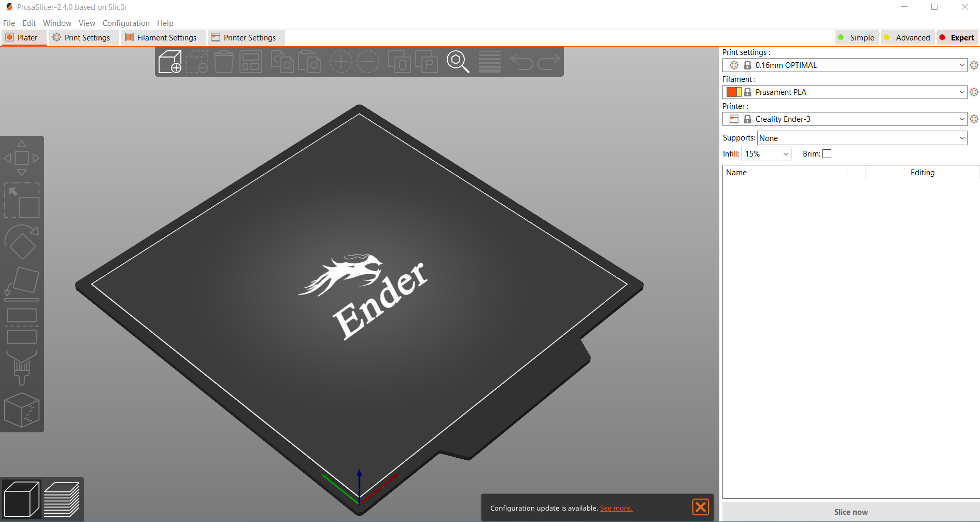The height and width of the screenshot is (522, 980).
Task: Open the Prusament PLA filament dropdown
Action: (x=845, y=92)
